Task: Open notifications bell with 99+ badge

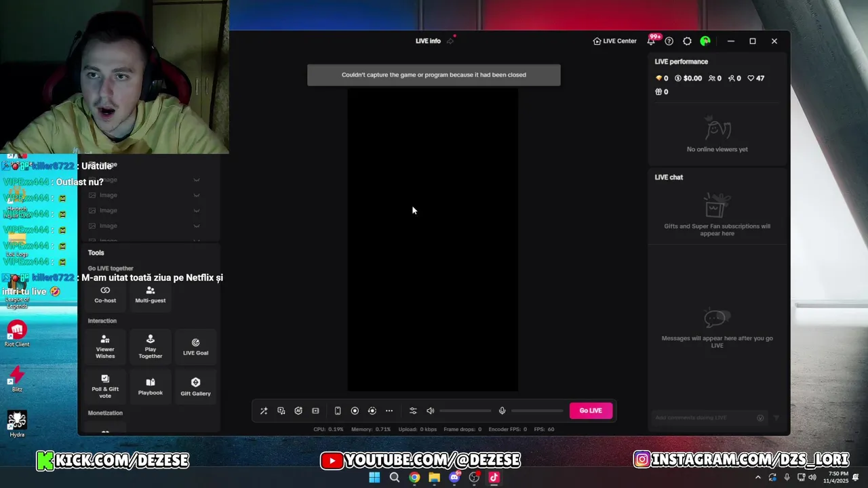Action: click(652, 41)
